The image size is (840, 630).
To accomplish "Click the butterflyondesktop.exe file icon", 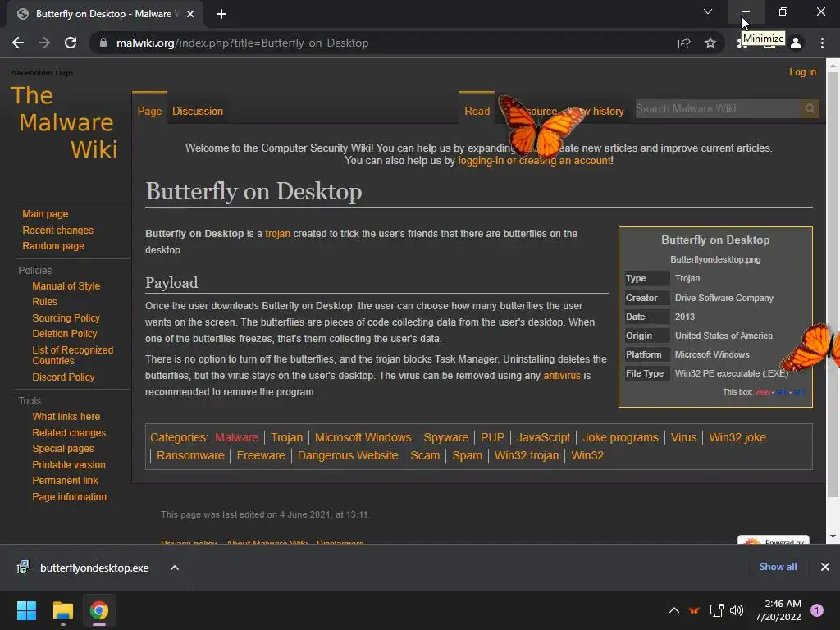I will click(x=22, y=567).
